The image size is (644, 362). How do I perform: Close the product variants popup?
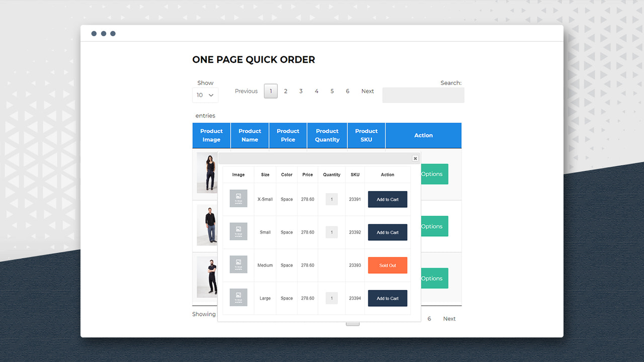coord(415,158)
